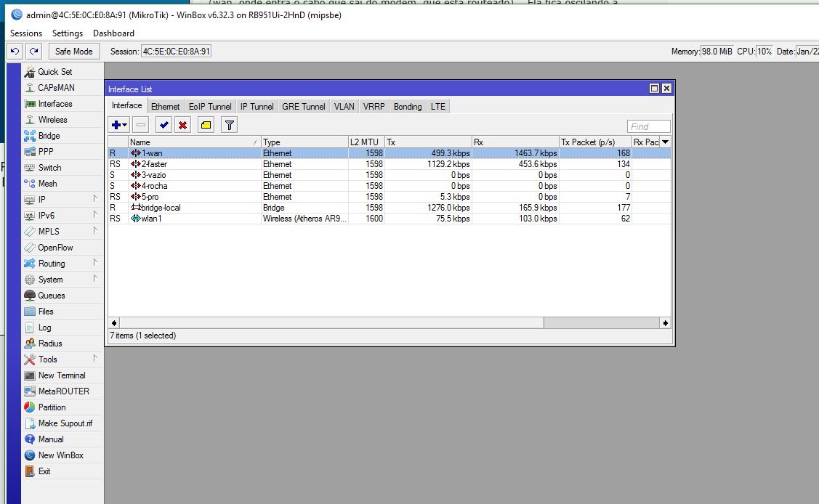Switch to the VRRP tab
The image size is (819, 504).
pos(374,107)
